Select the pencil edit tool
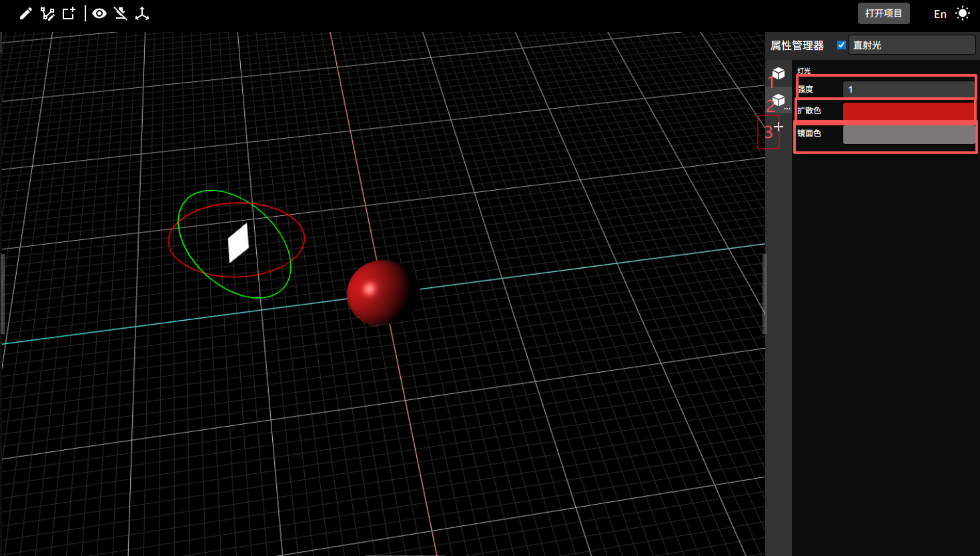The height and width of the screenshot is (556, 980). 25,13
